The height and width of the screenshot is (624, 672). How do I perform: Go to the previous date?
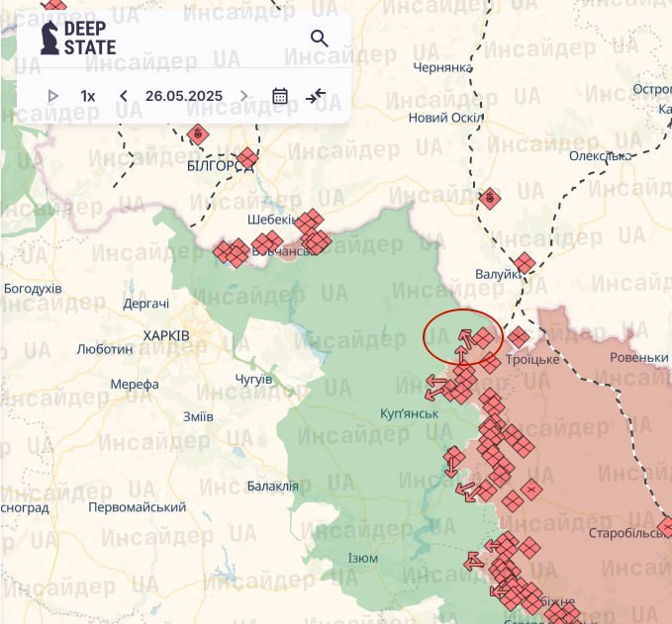[x=124, y=96]
